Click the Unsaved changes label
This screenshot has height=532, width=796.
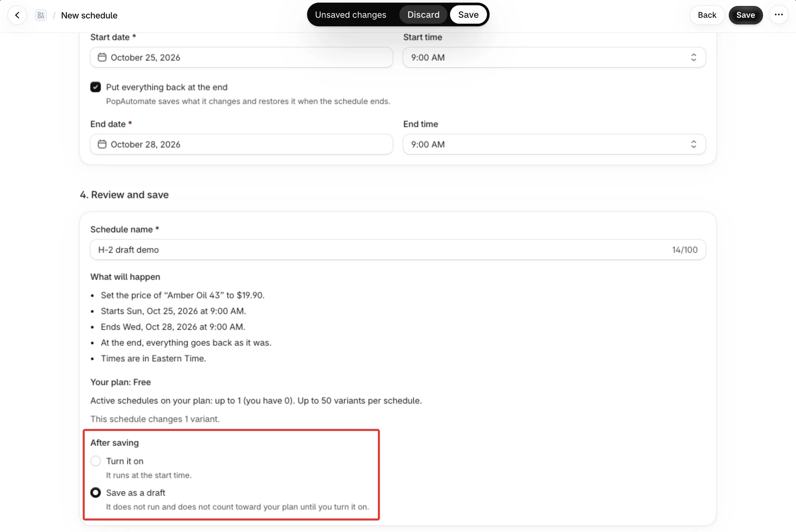[350, 15]
